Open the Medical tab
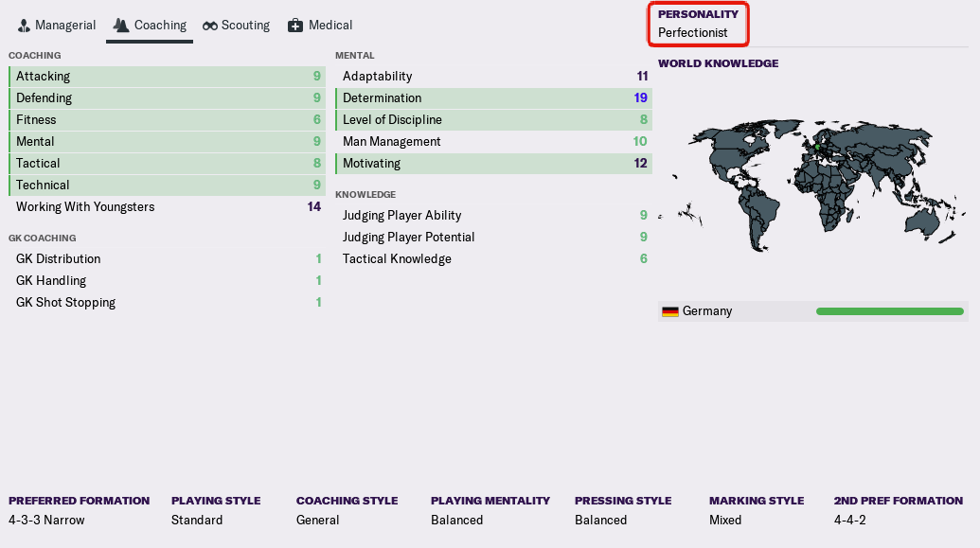This screenshot has width=980, height=548. pos(320,26)
